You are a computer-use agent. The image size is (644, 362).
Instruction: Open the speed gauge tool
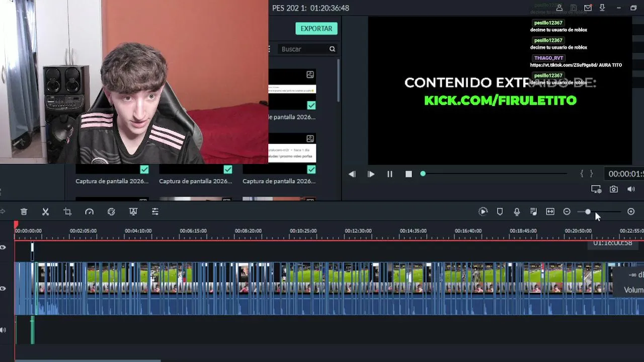coord(89,212)
